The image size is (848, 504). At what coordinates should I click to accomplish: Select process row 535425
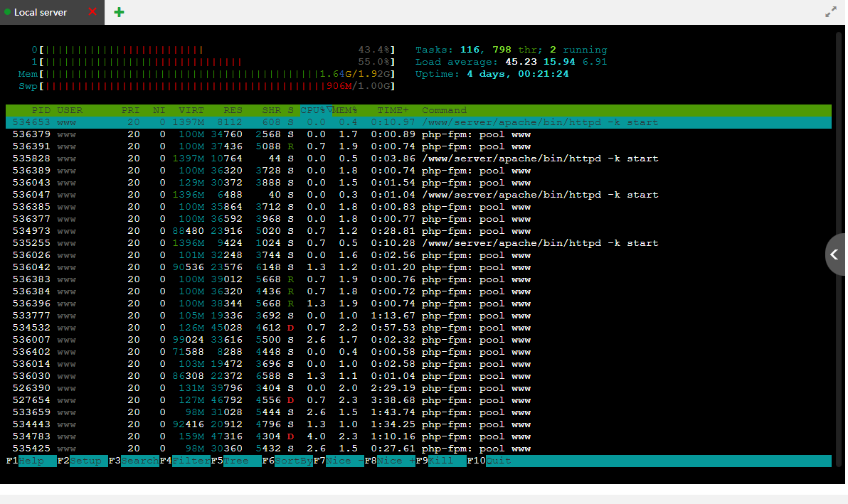(418, 449)
